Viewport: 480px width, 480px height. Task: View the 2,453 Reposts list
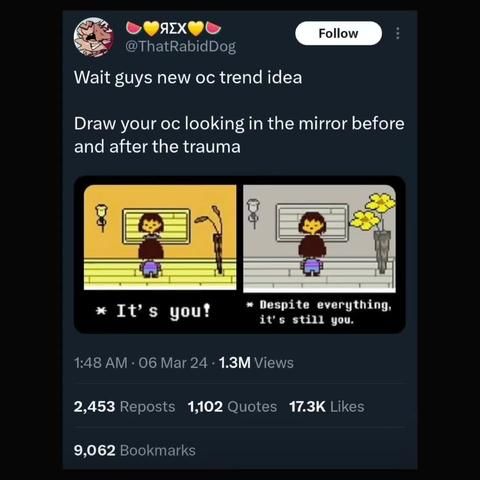point(124,407)
